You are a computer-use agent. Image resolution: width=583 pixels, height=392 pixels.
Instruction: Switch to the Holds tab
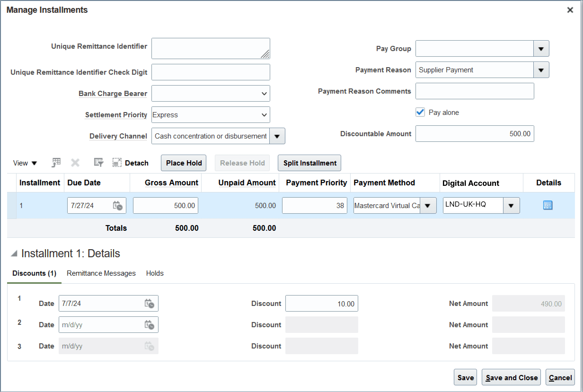(154, 273)
